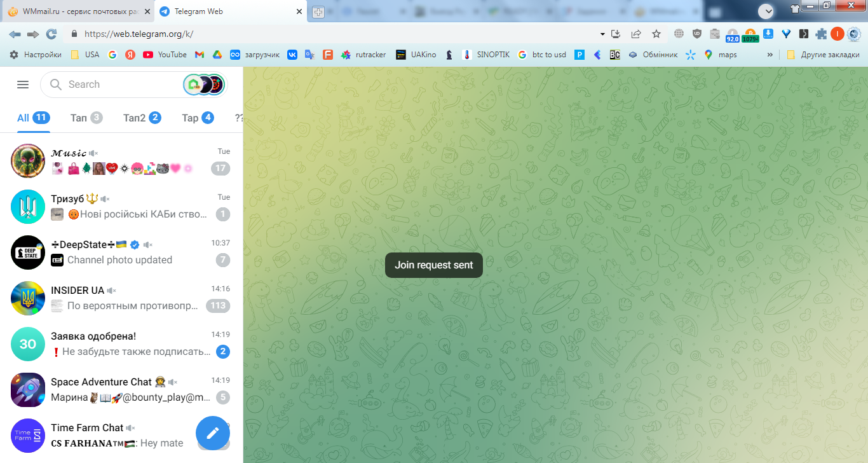Click the install app icon in address bar
The image size is (868, 463).
(x=615, y=34)
